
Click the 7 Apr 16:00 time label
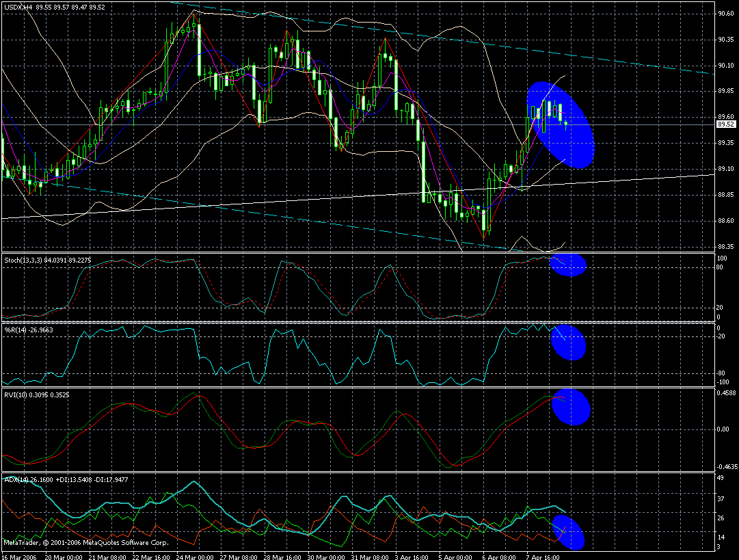click(x=543, y=557)
